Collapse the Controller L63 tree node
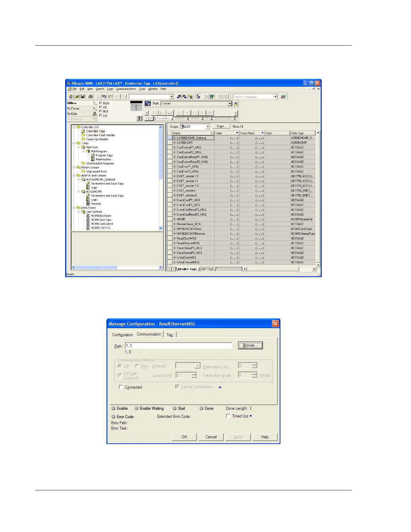The height and width of the screenshot is (532, 411). click(x=74, y=127)
